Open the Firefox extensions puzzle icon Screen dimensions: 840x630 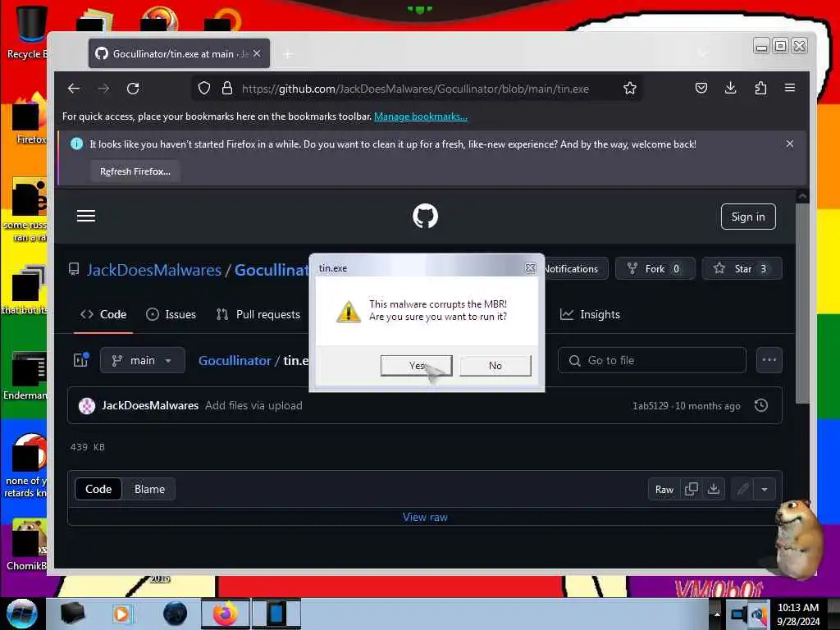(760, 89)
